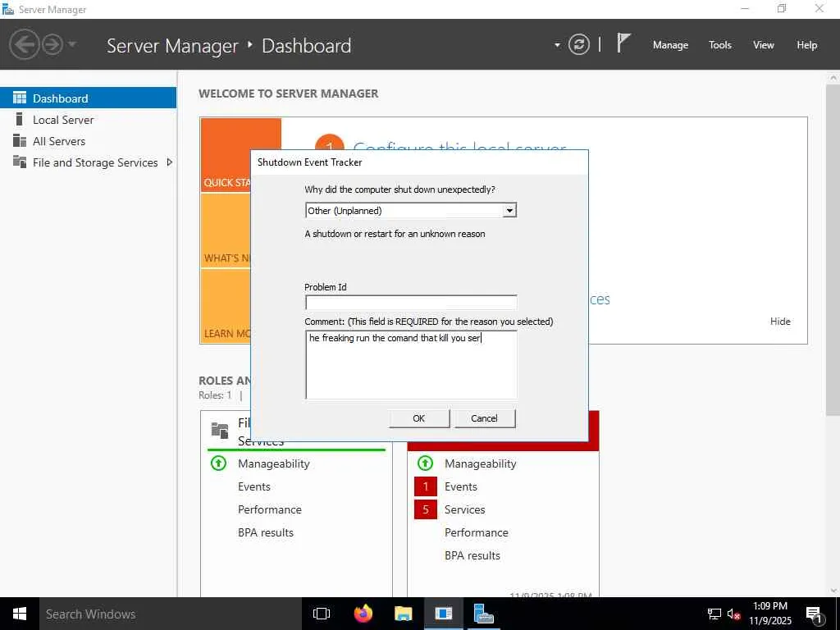Click green Manageability icon in right tile
The height and width of the screenshot is (630, 840).
(426, 463)
